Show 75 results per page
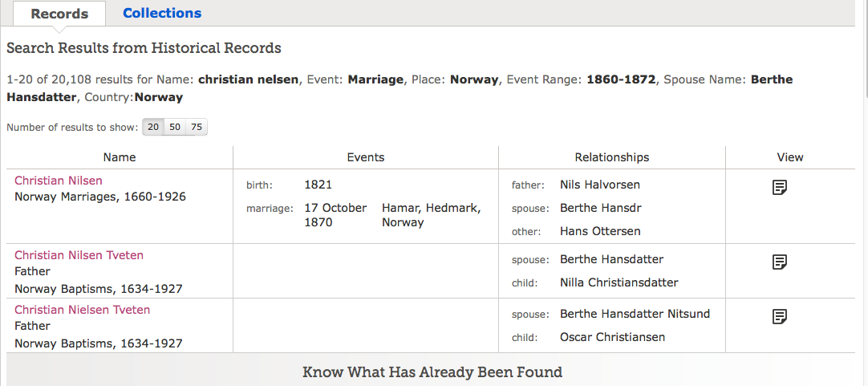This screenshot has width=868, height=386. pyautogui.click(x=197, y=127)
